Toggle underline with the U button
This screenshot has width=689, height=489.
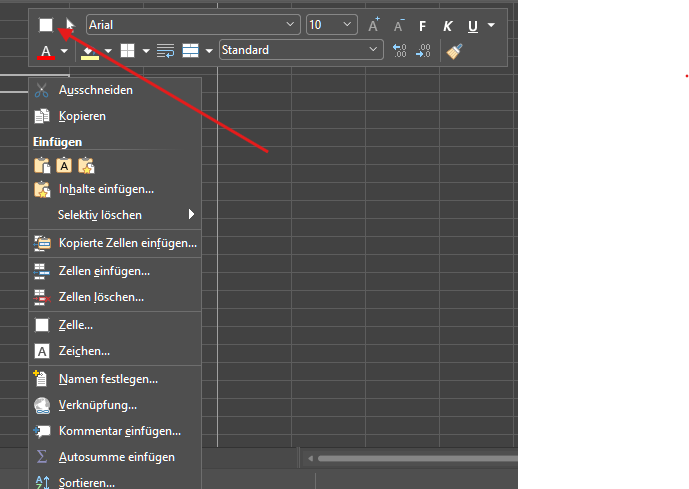coord(473,26)
